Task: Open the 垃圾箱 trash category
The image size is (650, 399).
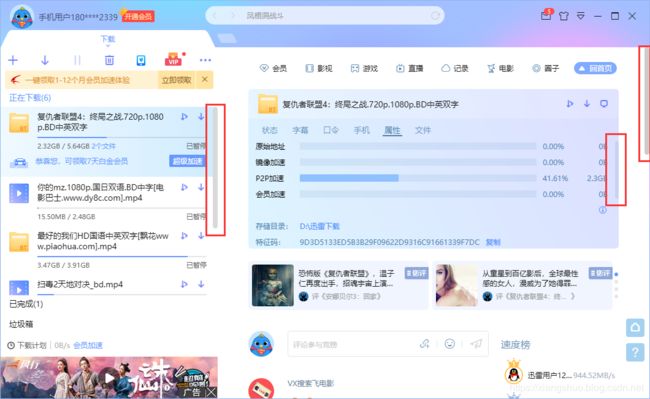Action: 21,324
